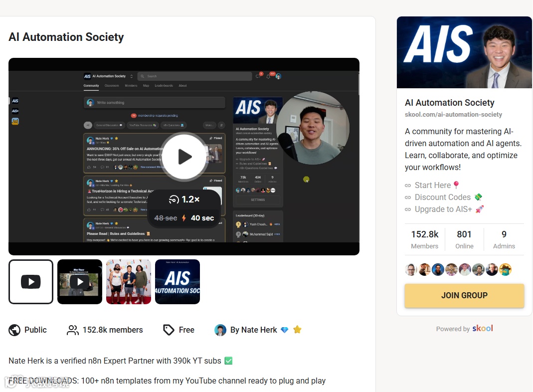Click the first member avatar in sidebar row
533x392 pixels.
click(x=411, y=270)
